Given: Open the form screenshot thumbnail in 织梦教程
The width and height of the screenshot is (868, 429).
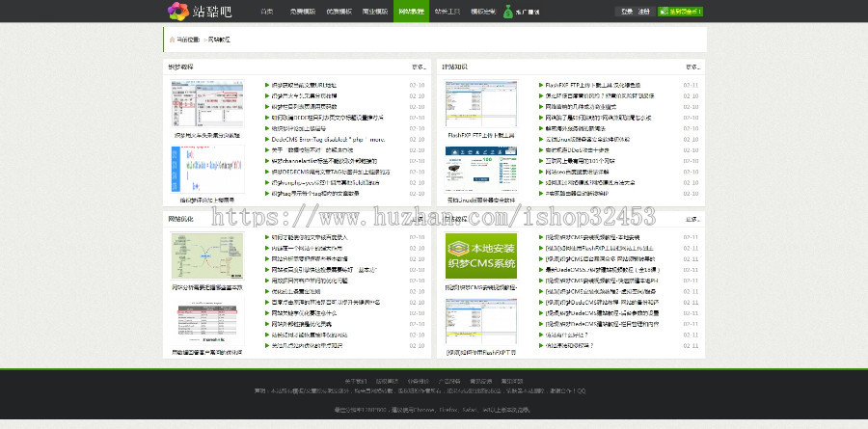Looking at the screenshot, I should click(207, 104).
